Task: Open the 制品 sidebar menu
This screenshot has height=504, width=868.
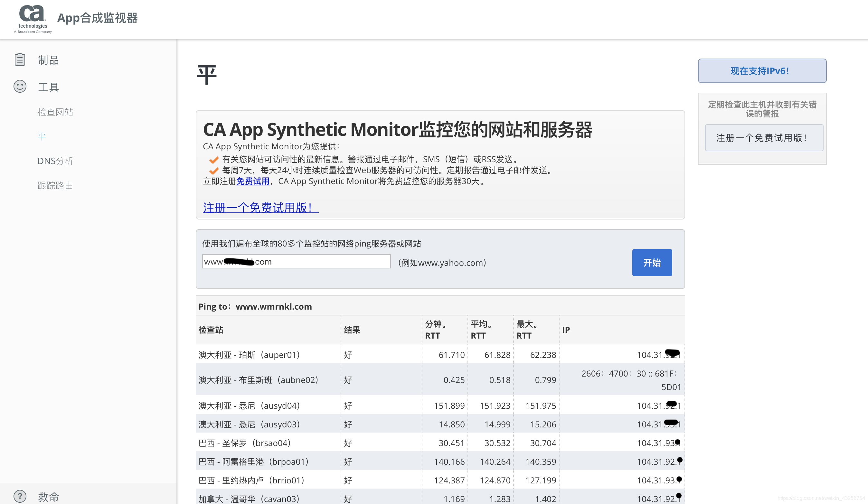Action: tap(48, 60)
